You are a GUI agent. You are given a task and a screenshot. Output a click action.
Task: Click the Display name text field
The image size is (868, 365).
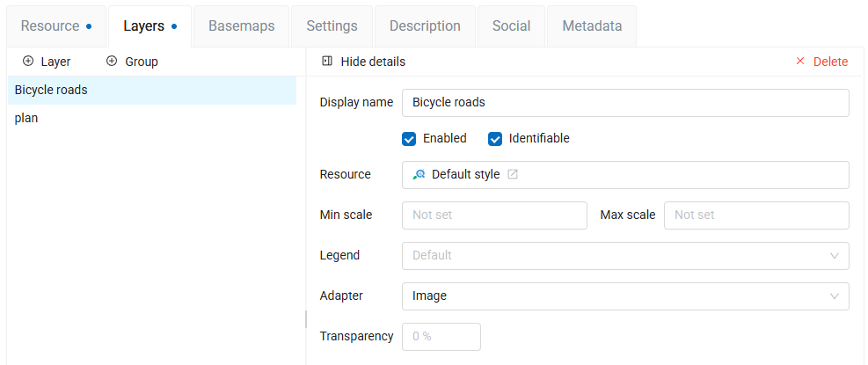click(624, 103)
